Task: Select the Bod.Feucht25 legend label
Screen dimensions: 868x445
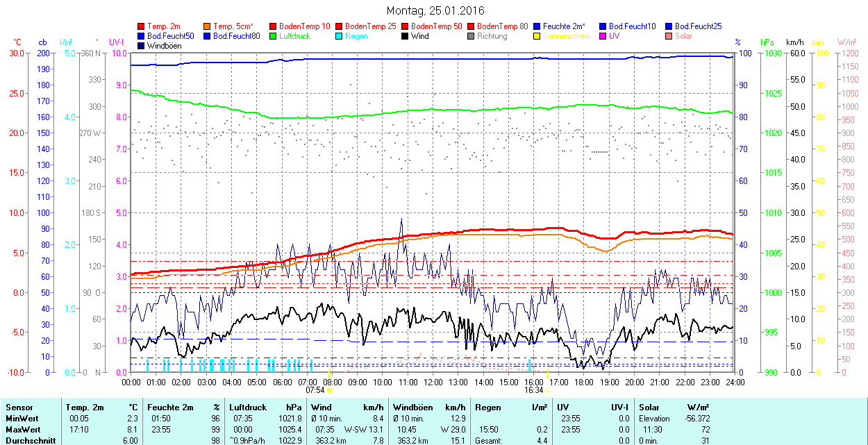Action: 698,26
